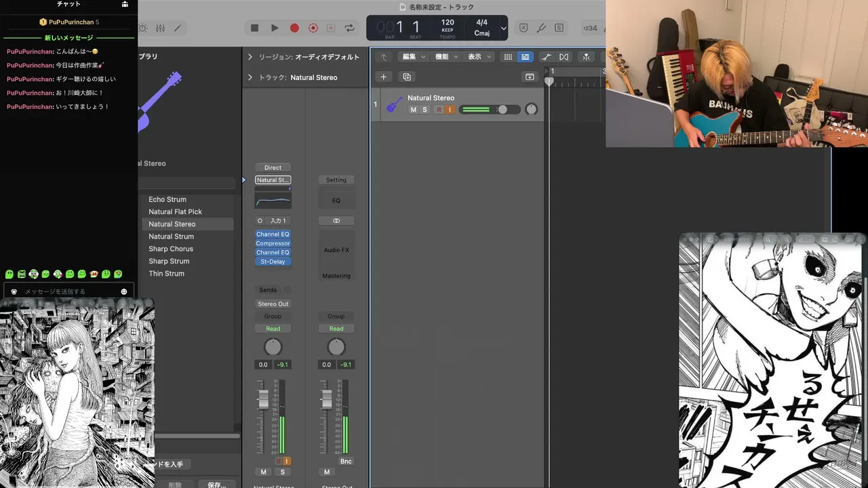The height and width of the screenshot is (488, 868).
Task: Expand the Track Natural Stereo disclosure triangle
Action: 250,77
